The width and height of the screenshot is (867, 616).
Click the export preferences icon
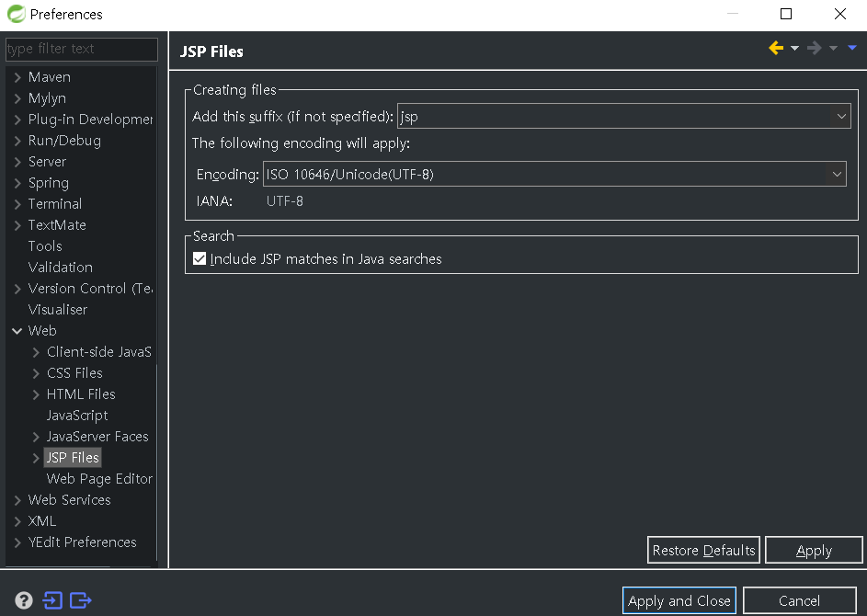point(81,600)
